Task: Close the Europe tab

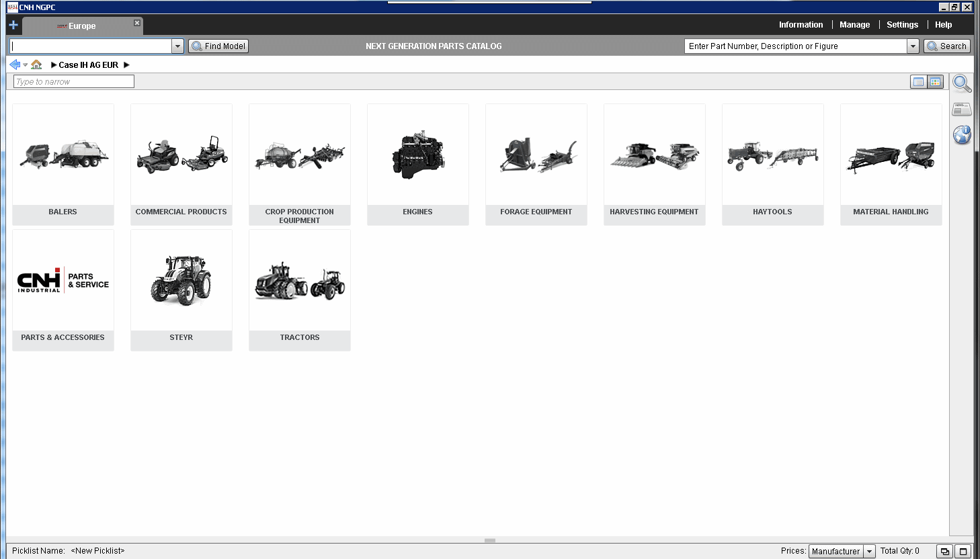Action: [137, 23]
